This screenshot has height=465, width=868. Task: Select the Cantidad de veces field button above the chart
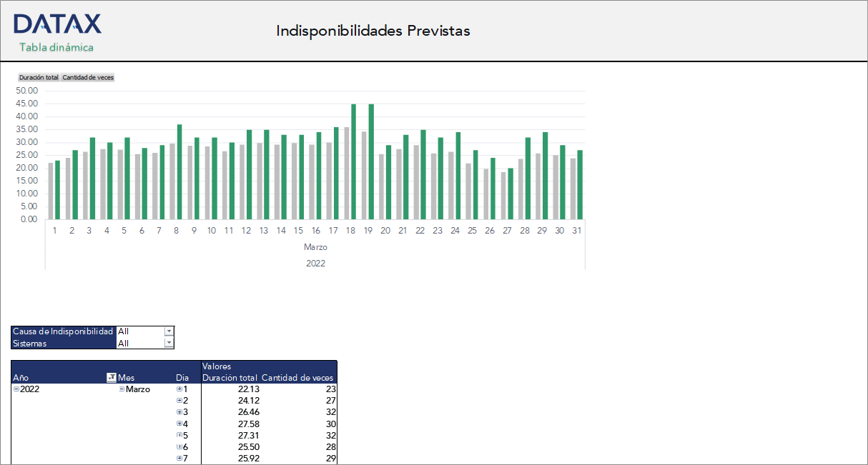[86, 76]
